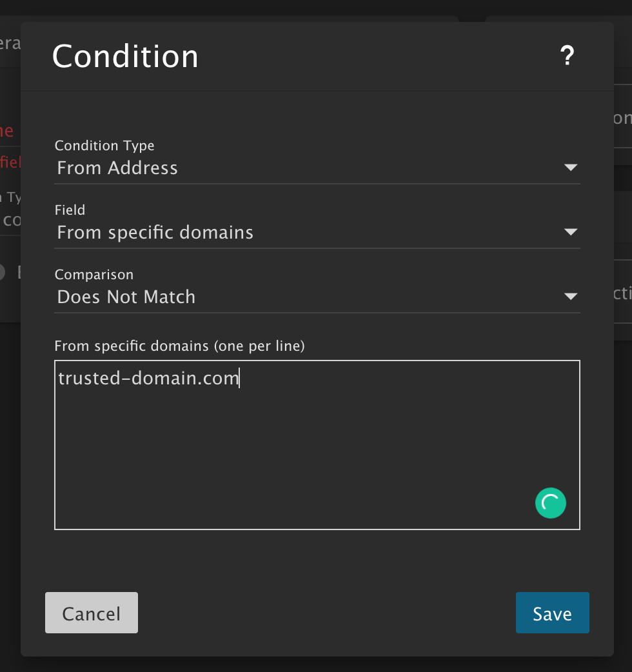Click the "Condition" dialog title

pos(125,57)
